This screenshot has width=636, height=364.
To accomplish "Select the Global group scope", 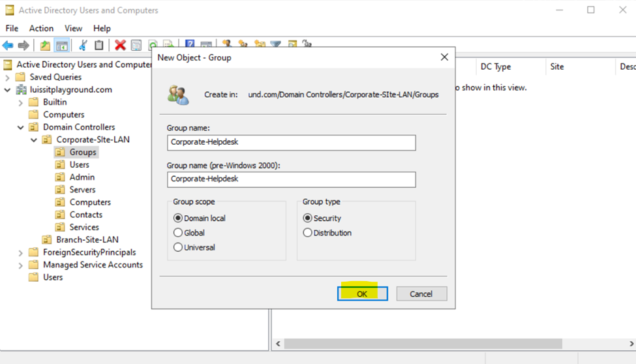I will [177, 232].
